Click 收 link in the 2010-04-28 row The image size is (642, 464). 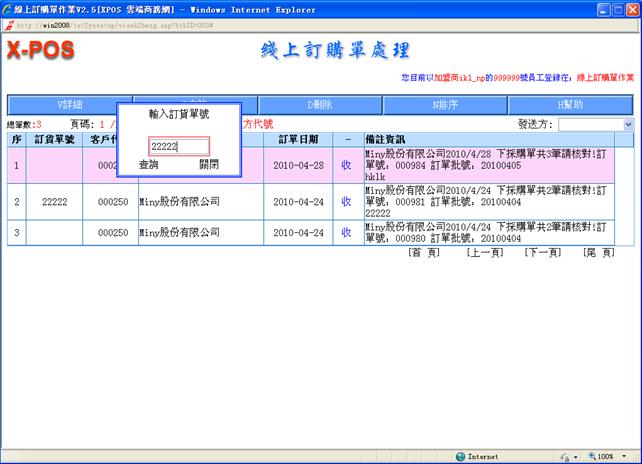[346, 165]
